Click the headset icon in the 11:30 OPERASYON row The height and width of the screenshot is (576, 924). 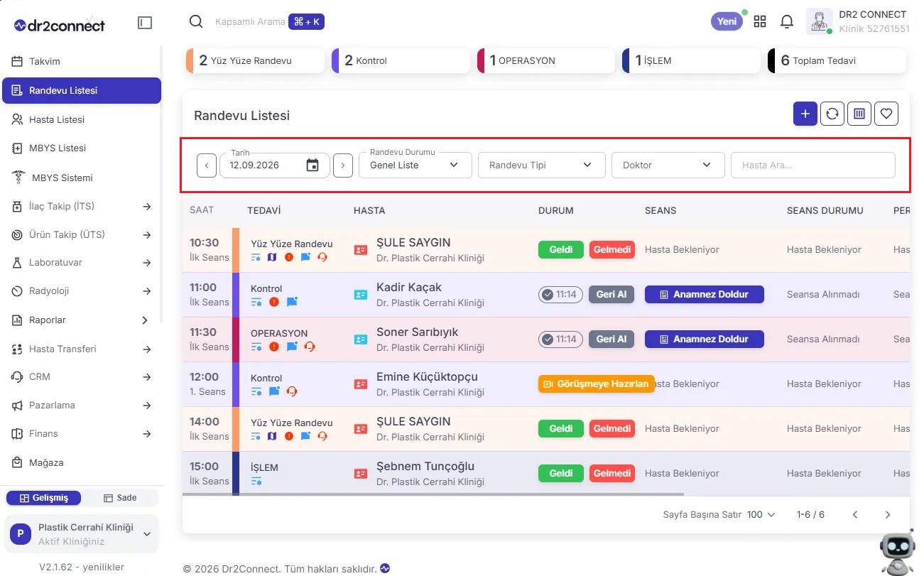point(309,347)
